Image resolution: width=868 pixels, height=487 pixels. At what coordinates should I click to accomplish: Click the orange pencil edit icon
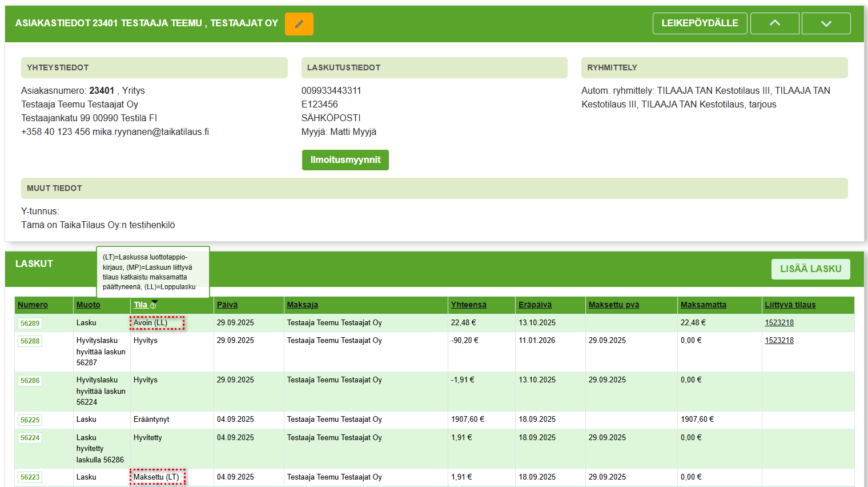click(x=299, y=24)
